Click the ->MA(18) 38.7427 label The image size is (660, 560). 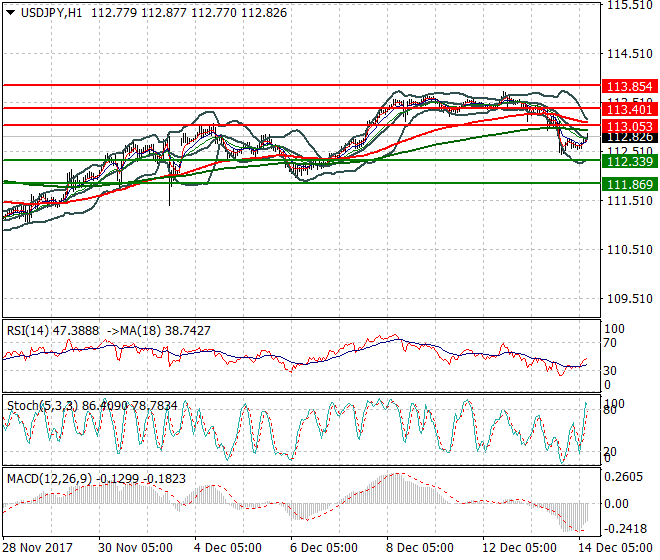159,331
